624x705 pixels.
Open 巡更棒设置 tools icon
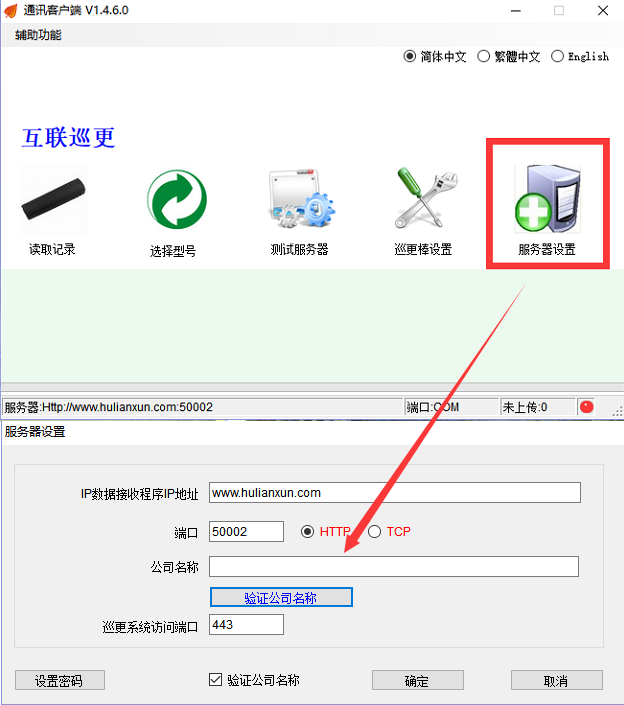(x=426, y=198)
